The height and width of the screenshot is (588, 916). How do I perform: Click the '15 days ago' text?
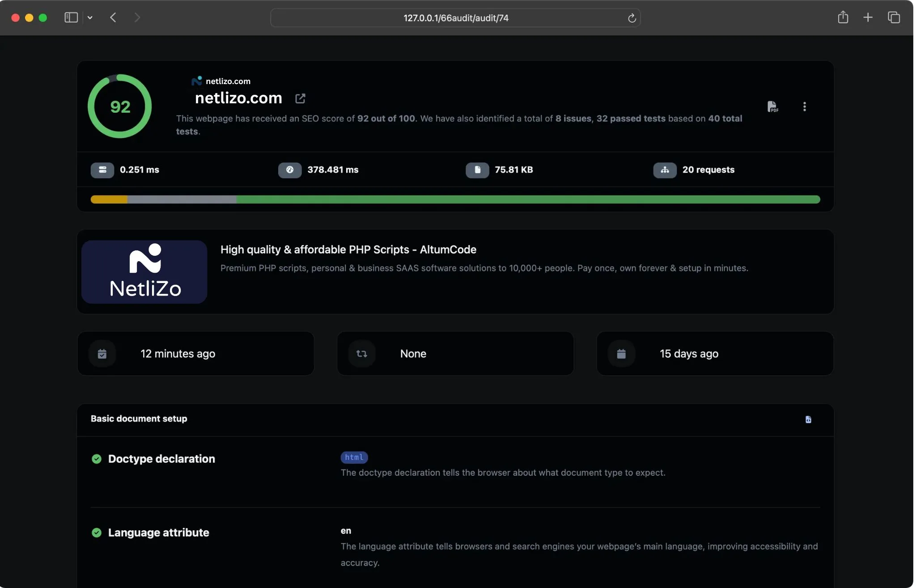click(689, 354)
